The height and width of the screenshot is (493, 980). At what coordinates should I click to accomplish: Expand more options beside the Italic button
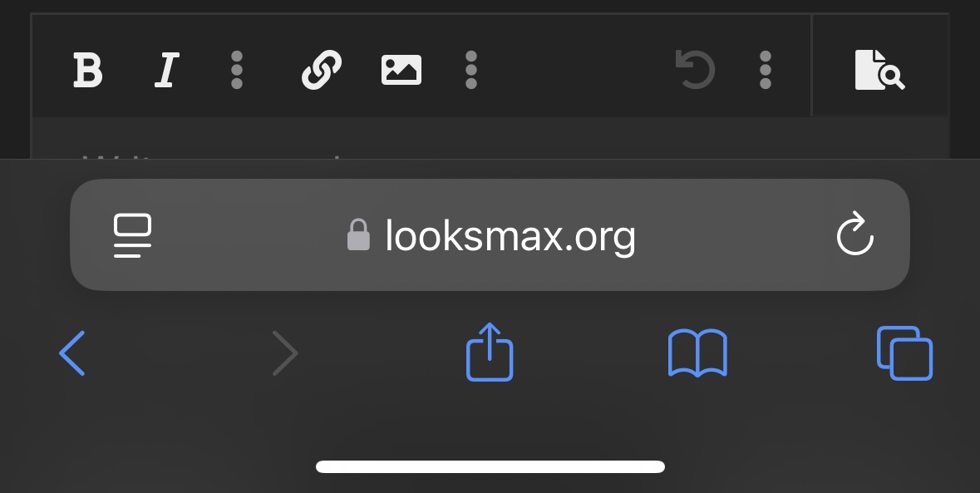point(236,69)
